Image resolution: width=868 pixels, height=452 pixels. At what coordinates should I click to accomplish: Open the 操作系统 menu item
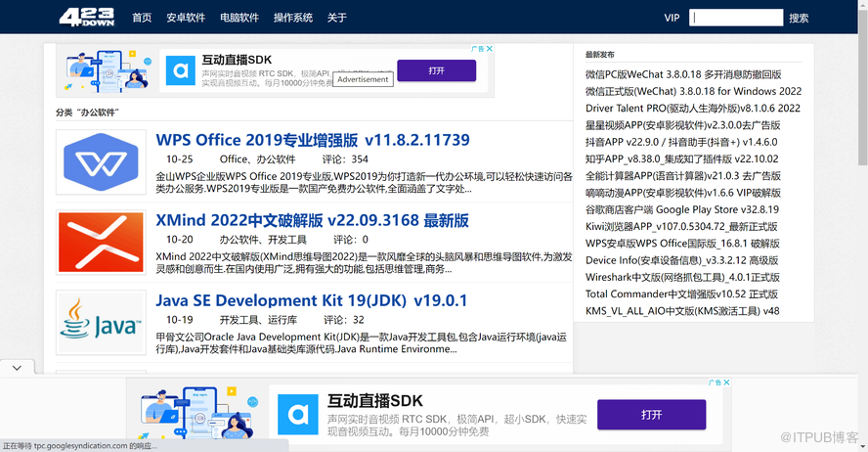[293, 18]
